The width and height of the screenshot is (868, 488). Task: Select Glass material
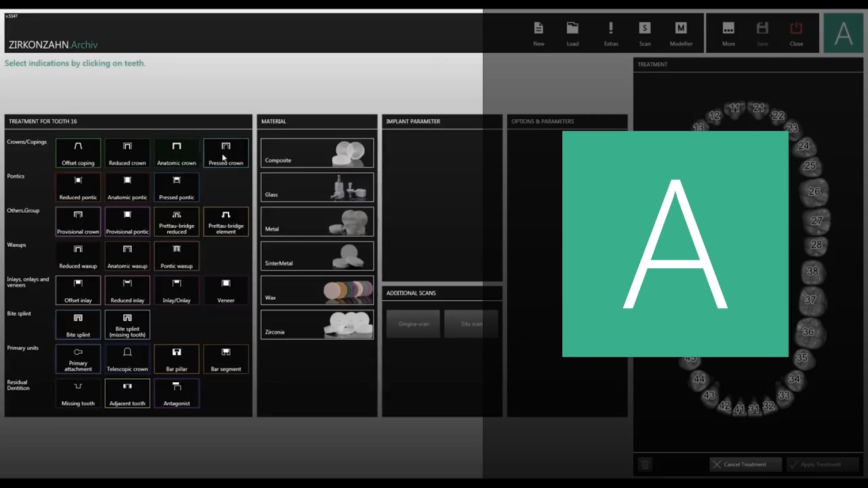pos(317,187)
